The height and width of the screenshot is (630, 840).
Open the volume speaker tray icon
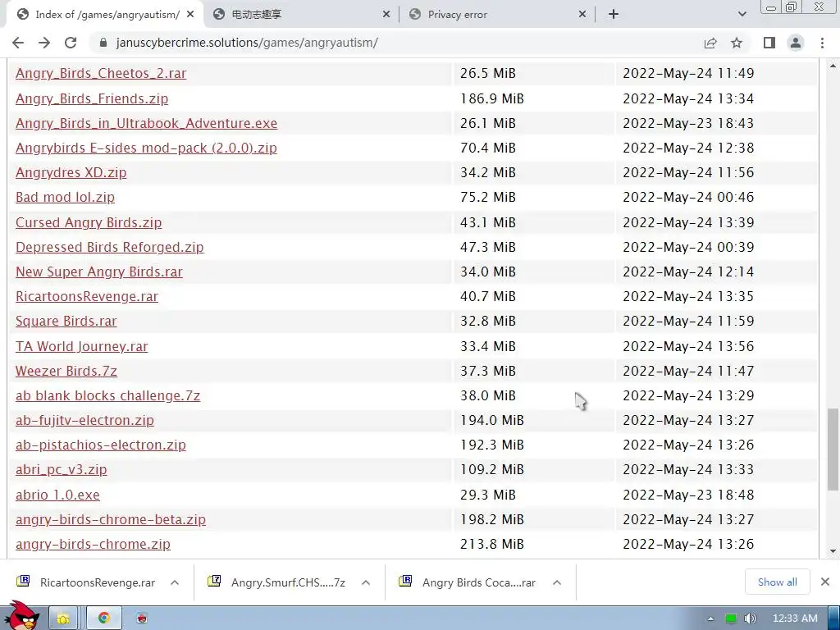750,619
